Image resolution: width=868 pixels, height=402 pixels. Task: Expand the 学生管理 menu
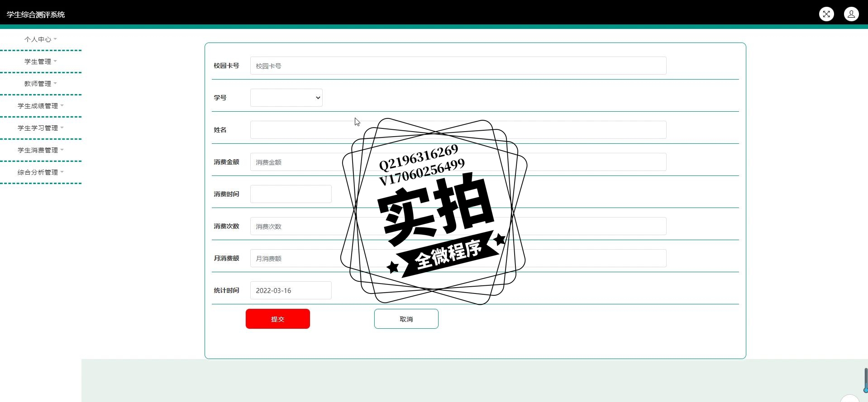click(x=41, y=61)
